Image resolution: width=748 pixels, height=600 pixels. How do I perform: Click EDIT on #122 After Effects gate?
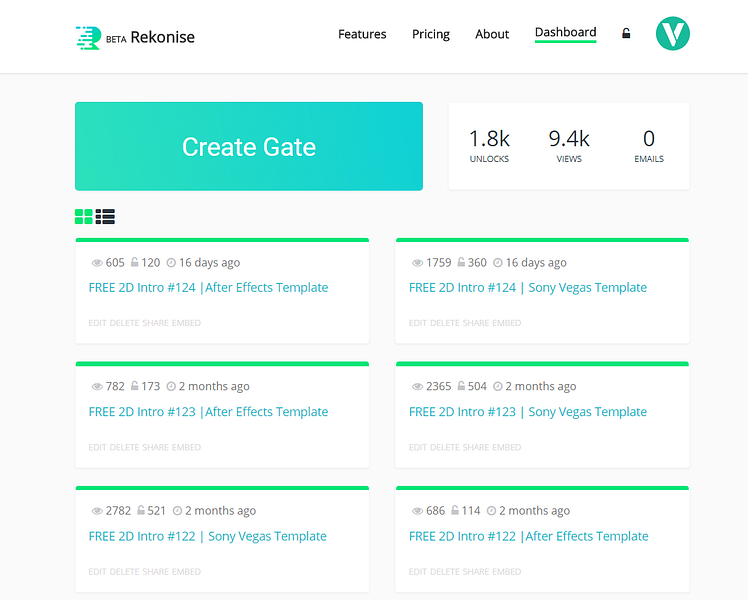click(x=418, y=571)
